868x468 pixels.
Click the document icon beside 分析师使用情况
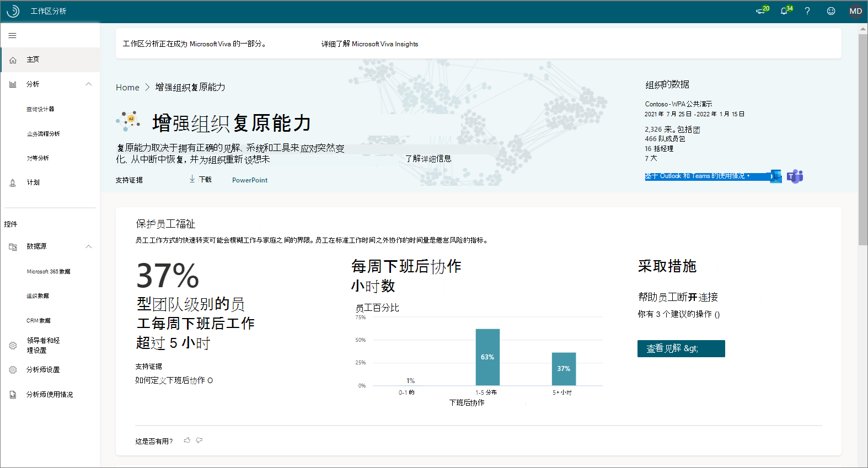click(13, 395)
